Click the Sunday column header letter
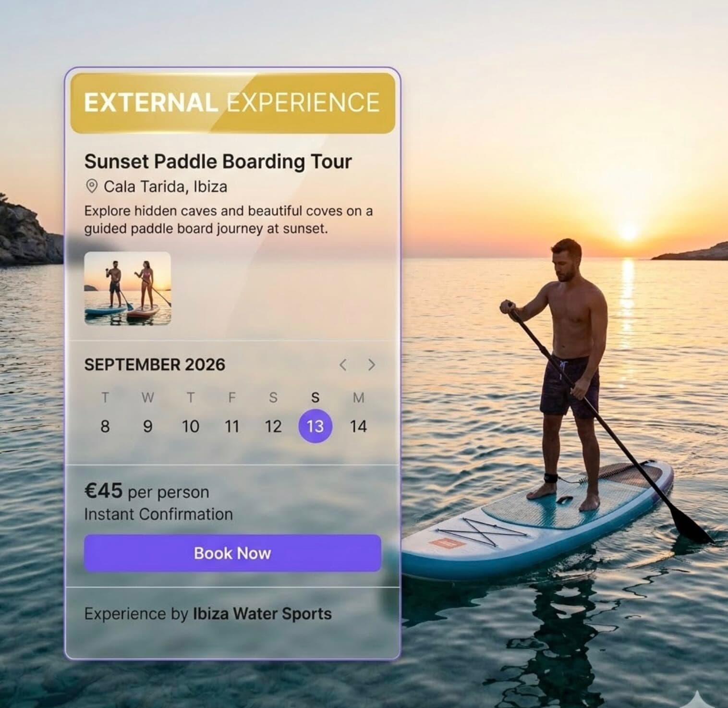 click(x=315, y=398)
